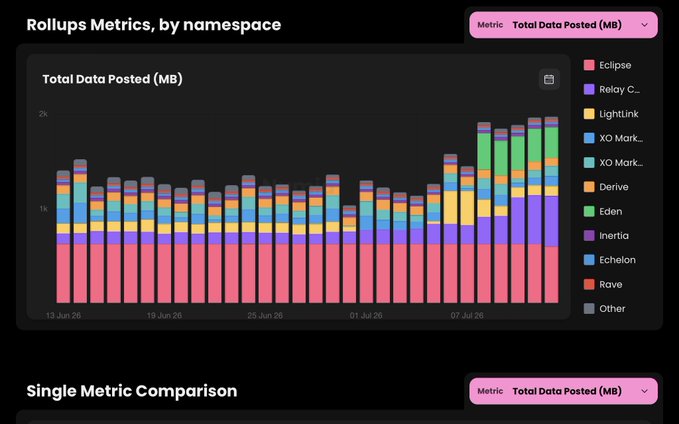This screenshot has width=679, height=424.
Task: Click the '1k' y-axis label
Action: (44, 209)
